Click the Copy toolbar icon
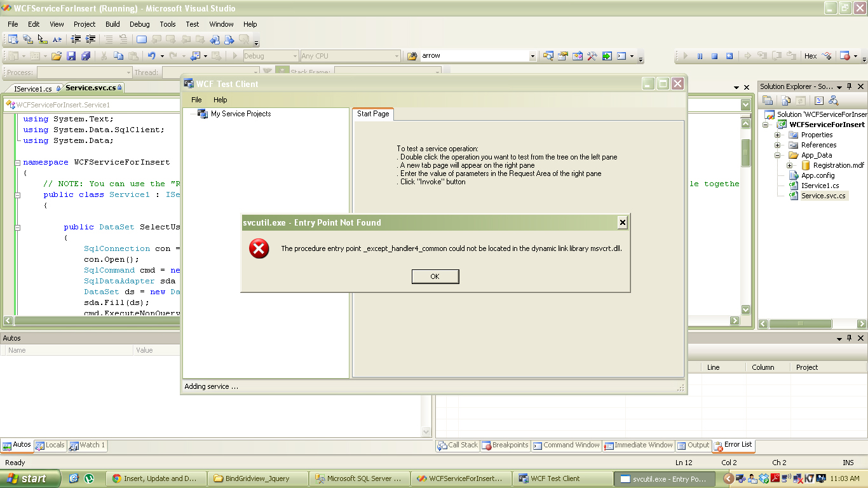This screenshot has width=868, height=488. pos(118,56)
